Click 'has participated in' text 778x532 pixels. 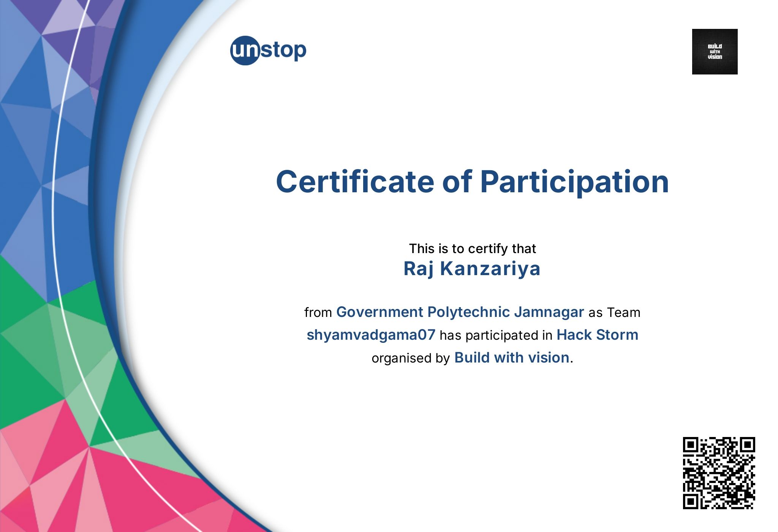tap(496, 335)
